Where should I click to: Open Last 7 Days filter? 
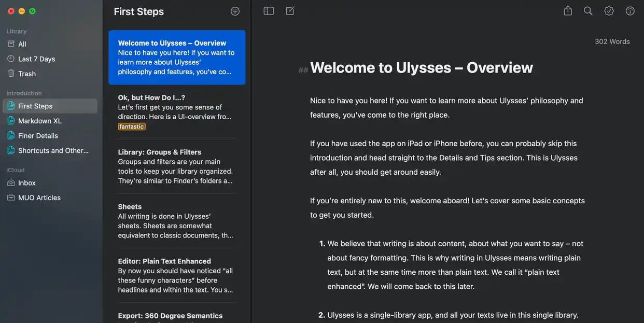[x=36, y=59]
